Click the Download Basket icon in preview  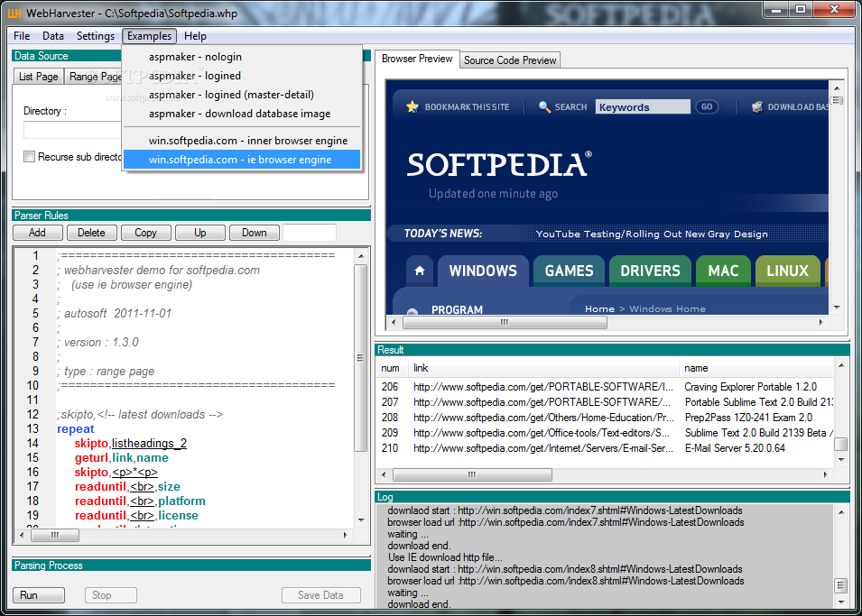[757, 106]
